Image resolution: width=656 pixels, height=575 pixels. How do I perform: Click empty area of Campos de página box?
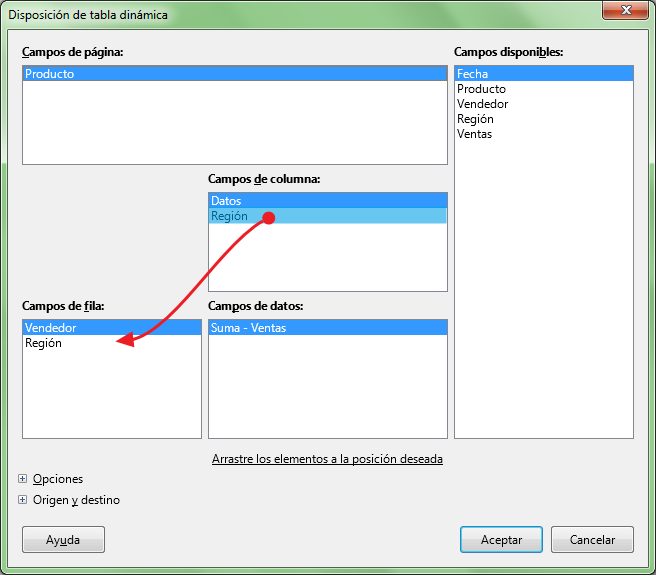point(234,125)
